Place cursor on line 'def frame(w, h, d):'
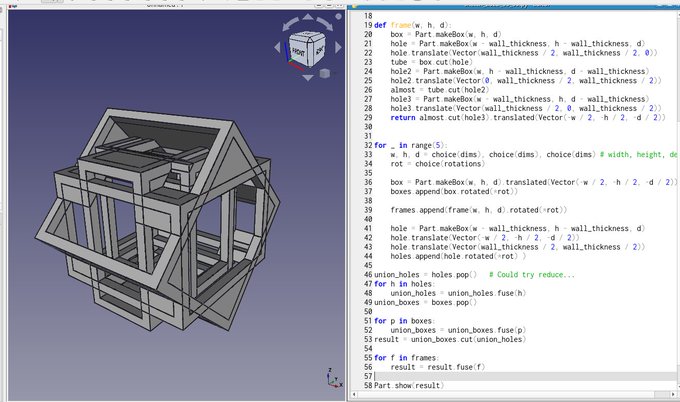Screen dimensions: 680x402 [412, 25]
